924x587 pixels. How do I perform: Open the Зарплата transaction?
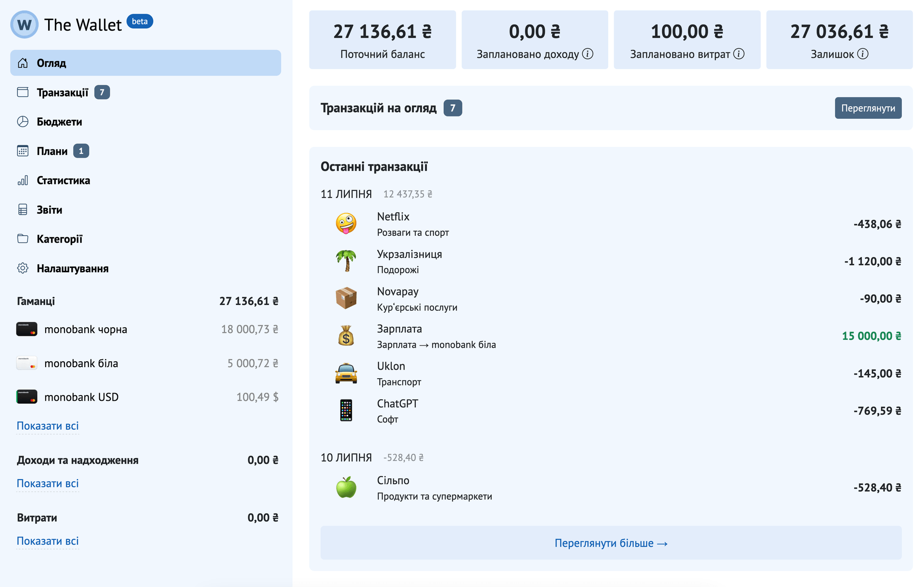click(611, 336)
